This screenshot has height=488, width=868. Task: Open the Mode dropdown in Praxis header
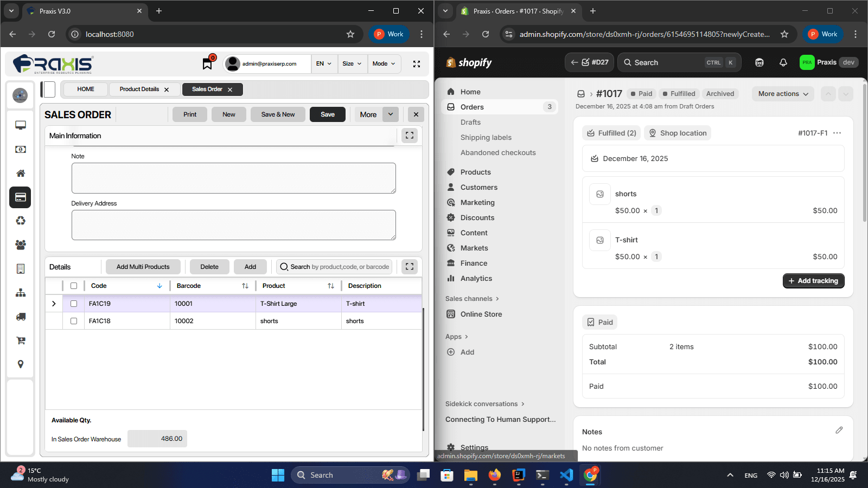[x=384, y=63]
